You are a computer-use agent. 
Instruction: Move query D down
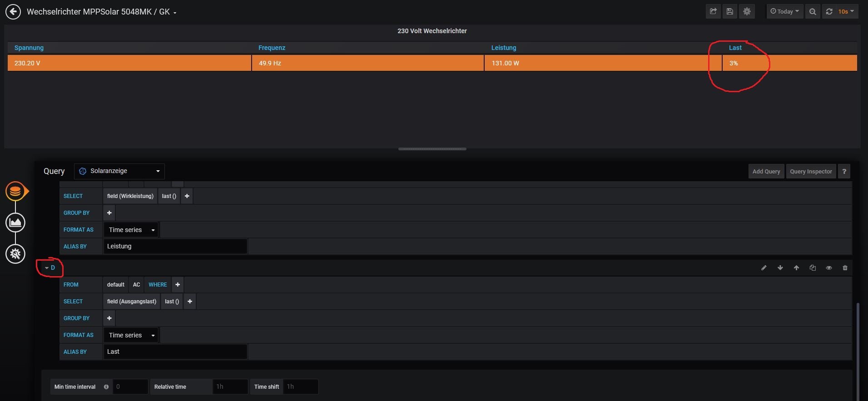(x=780, y=268)
